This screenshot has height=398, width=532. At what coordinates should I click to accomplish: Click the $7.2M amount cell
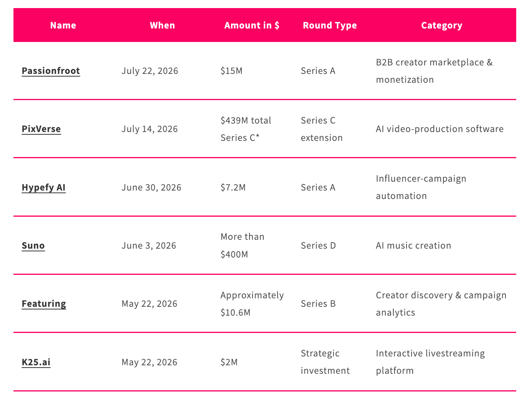[233, 187]
